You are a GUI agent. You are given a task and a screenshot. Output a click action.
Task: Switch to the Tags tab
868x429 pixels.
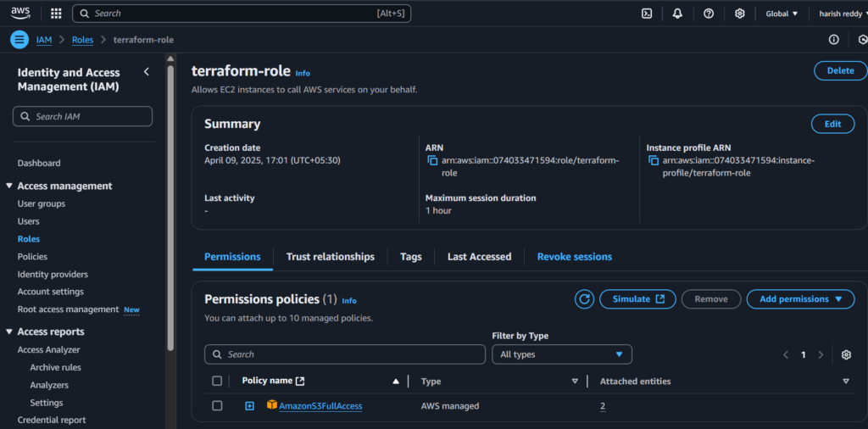[411, 257]
